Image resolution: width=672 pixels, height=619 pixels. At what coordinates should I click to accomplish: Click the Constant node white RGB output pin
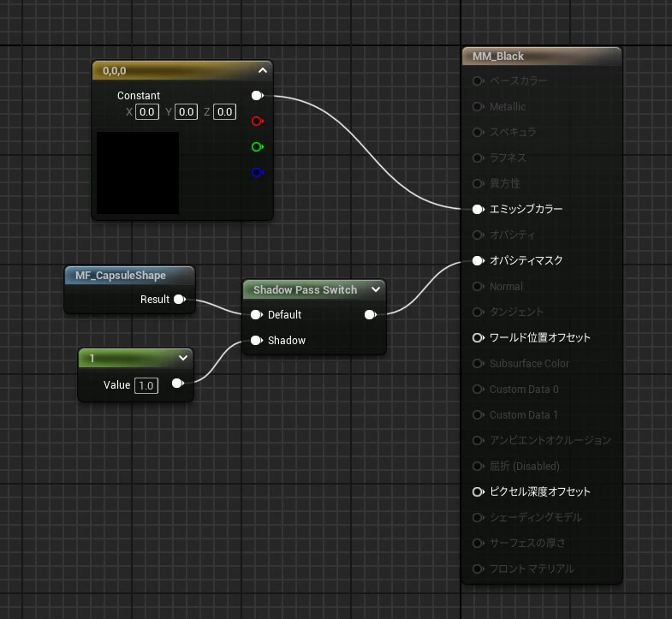click(257, 96)
